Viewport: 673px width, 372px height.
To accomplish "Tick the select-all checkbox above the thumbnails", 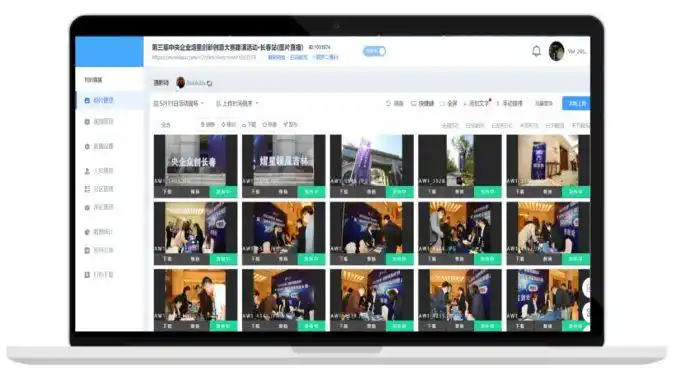I will 166,125.
